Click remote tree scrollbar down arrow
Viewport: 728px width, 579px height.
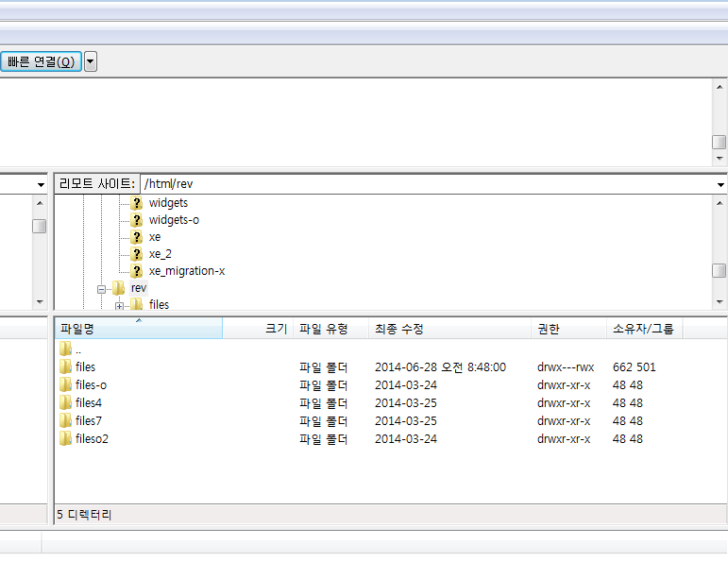pyautogui.click(x=720, y=302)
